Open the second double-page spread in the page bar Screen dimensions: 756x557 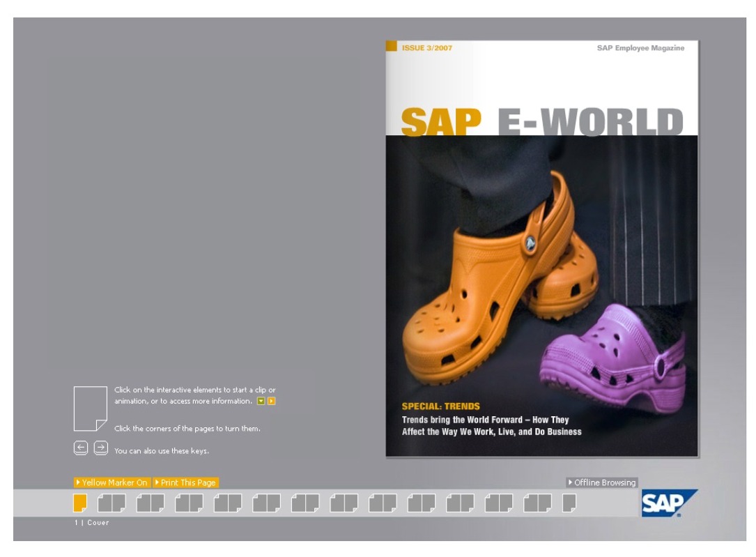151,503
